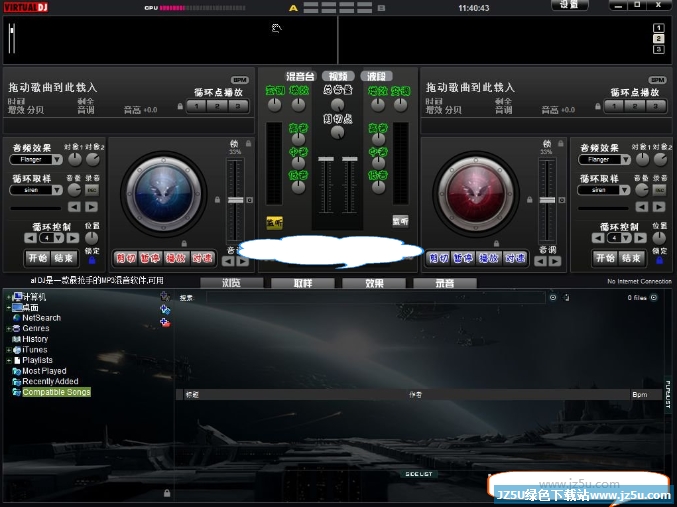The image size is (677, 507).
Task: Click the crossfader B indicator in top bar
Action: [381, 8]
